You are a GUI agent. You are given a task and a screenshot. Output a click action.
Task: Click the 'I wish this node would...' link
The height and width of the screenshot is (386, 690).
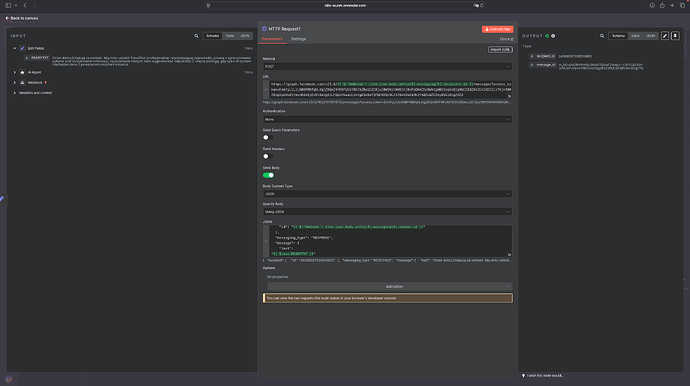coord(545,375)
